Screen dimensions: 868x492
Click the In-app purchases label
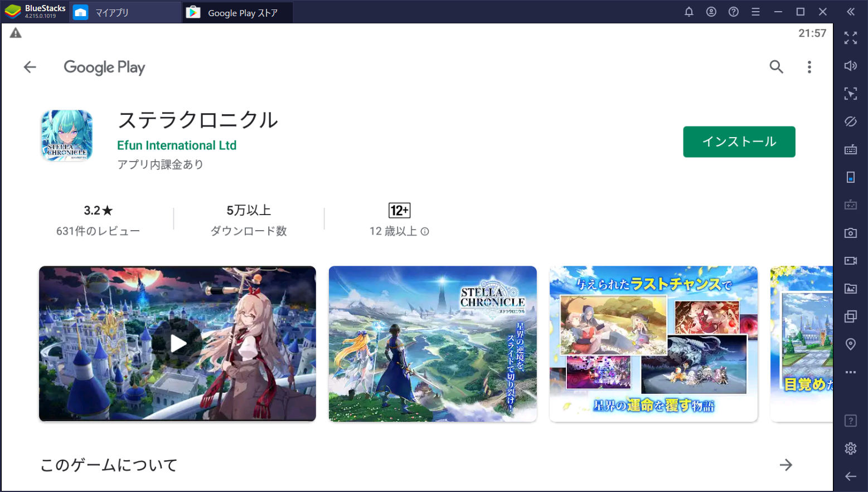point(161,164)
